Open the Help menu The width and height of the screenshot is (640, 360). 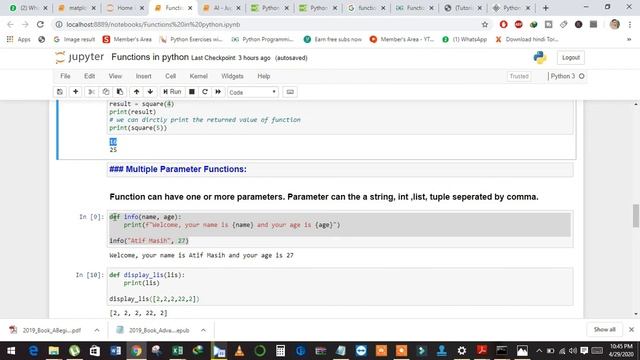pos(264,76)
